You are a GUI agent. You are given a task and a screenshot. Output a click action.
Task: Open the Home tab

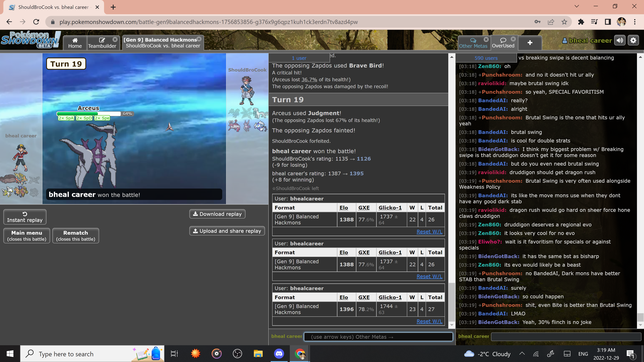point(75,43)
